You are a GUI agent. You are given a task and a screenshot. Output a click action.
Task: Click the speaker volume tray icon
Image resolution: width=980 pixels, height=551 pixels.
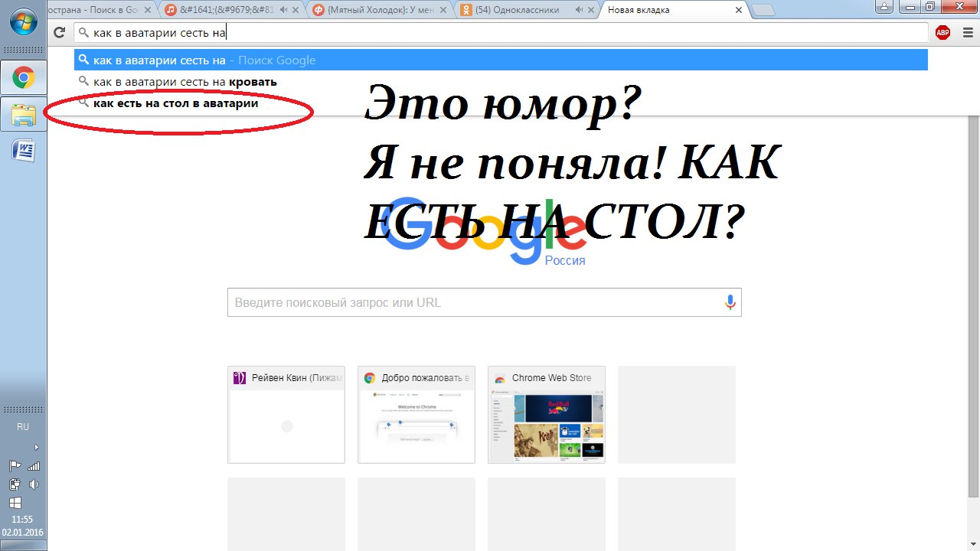pyautogui.click(x=33, y=484)
